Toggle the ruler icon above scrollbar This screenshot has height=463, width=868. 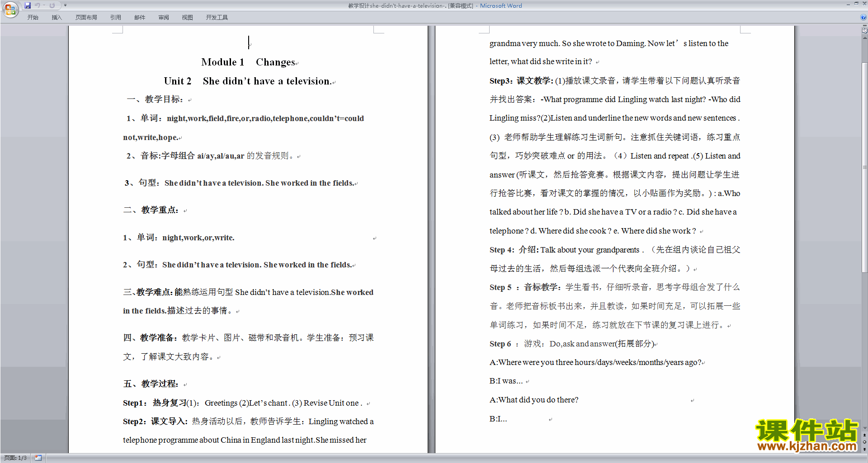pyautogui.click(x=864, y=31)
